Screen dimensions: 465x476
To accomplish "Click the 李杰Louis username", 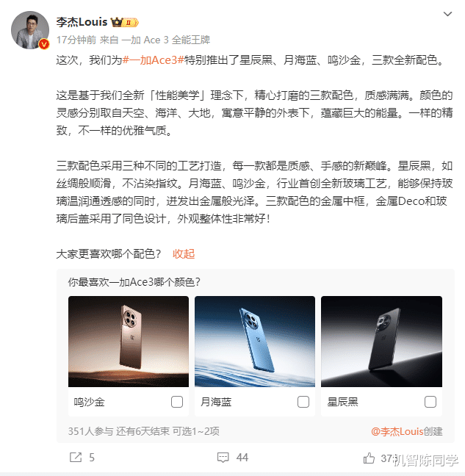I will (82, 22).
